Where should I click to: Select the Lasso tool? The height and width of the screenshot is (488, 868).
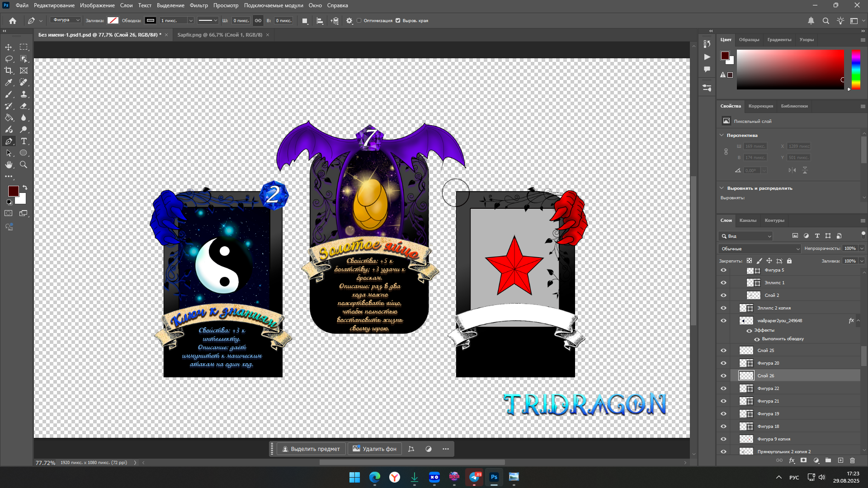tap(9, 59)
